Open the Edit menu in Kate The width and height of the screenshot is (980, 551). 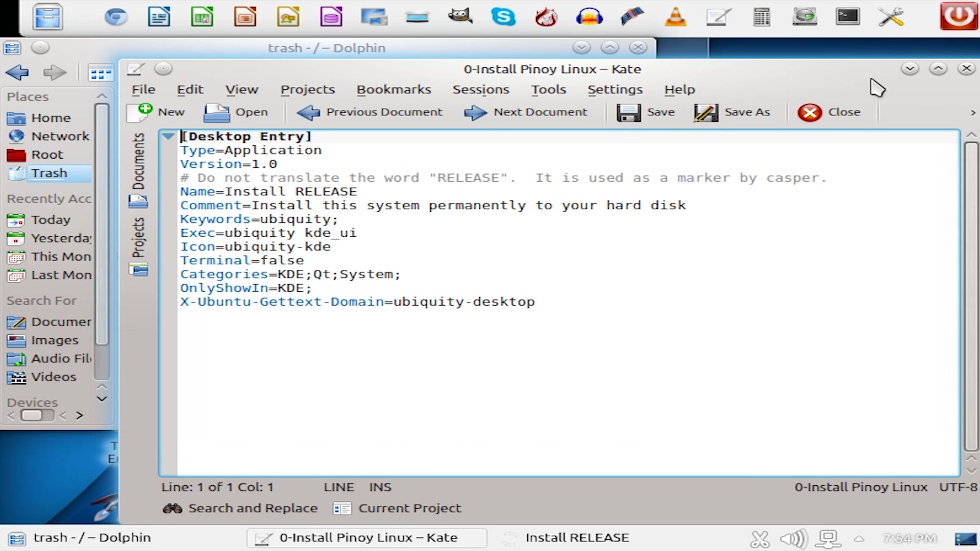pos(190,90)
